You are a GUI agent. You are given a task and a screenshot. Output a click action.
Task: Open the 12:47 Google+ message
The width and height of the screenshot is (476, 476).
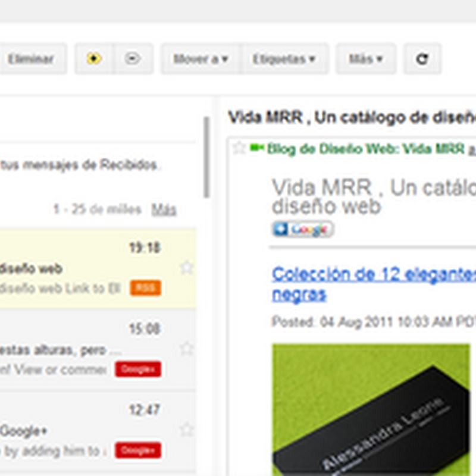pyautogui.click(x=98, y=431)
